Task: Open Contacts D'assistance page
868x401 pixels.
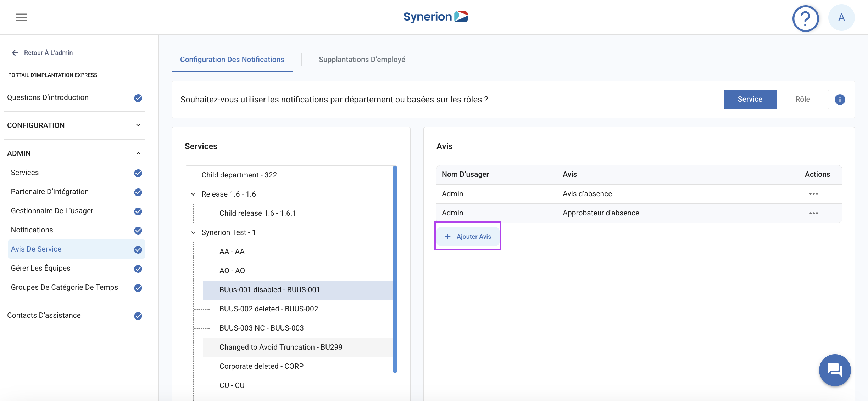Action: pyautogui.click(x=44, y=315)
